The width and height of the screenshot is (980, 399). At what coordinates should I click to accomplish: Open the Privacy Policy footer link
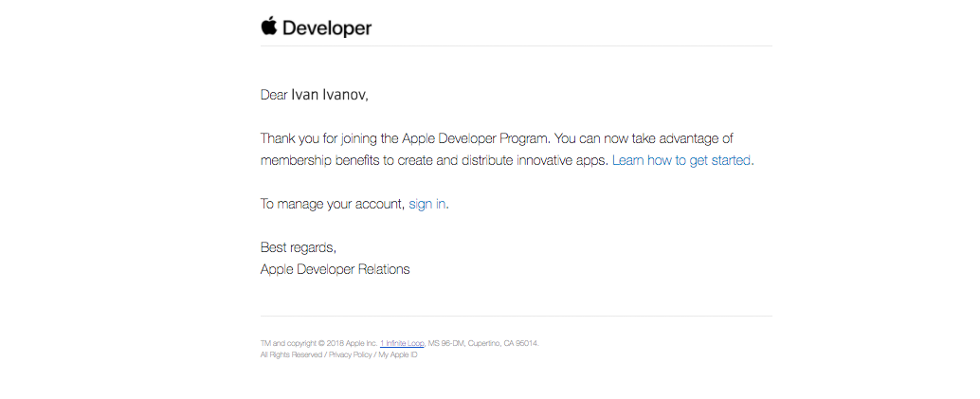tap(350, 354)
